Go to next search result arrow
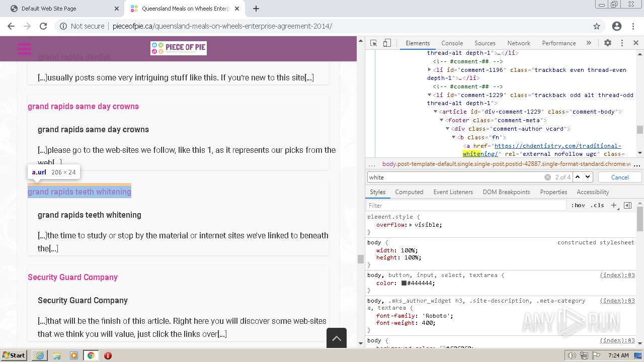This screenshot has height=362, width=644. point(588,177)
